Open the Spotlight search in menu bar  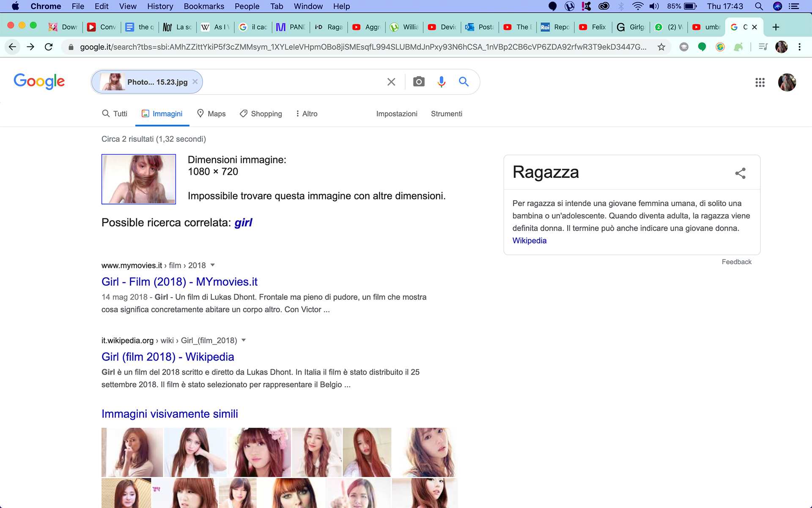coord(759,6)
